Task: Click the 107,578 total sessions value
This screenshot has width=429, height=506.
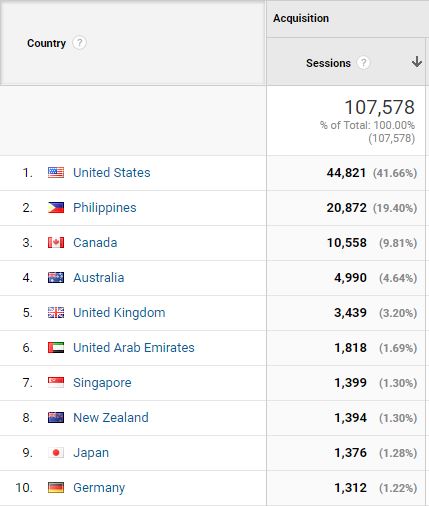Action: pos(379,107)
